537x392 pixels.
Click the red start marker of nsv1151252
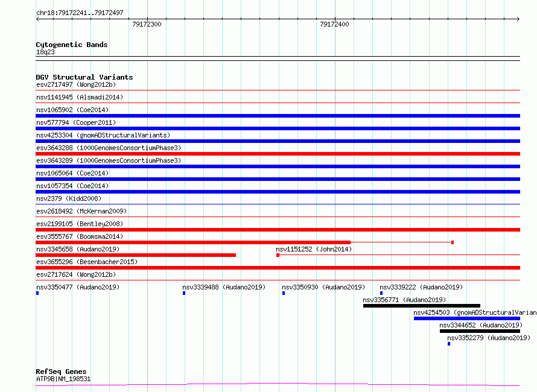coord(278,255)
